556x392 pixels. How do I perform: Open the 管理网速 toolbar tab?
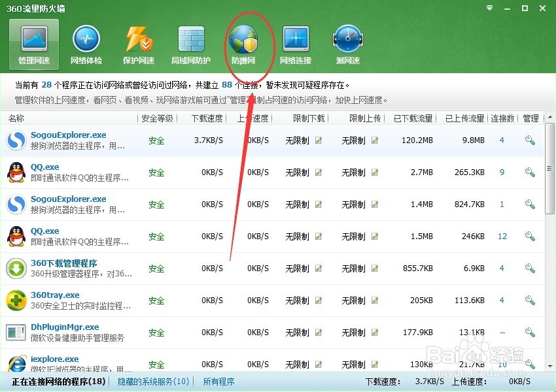coord(34,44)
